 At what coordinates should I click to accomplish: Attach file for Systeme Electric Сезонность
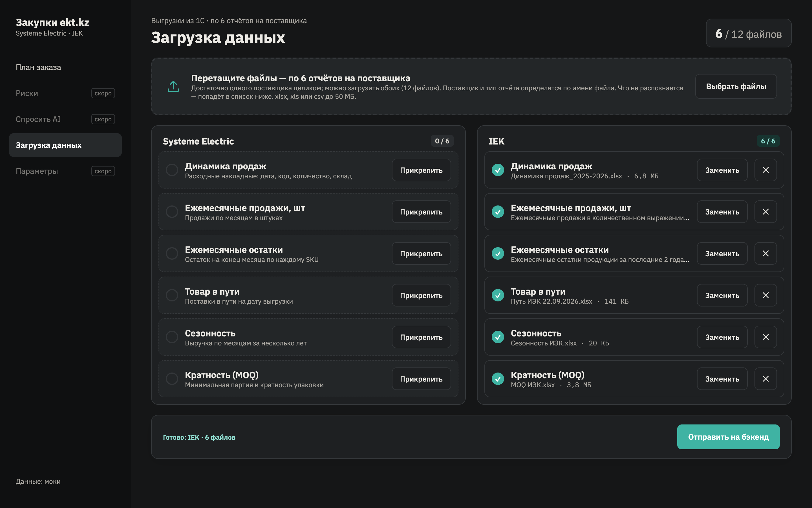[421, 337]
